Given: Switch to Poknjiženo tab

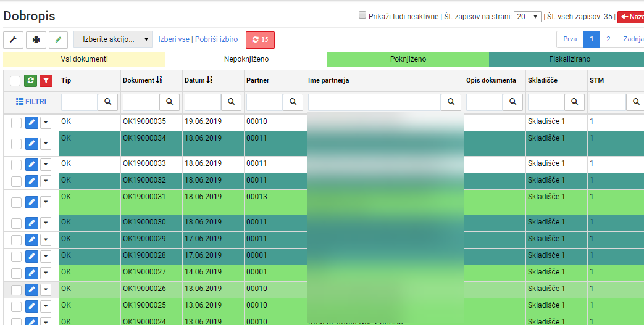Looking at the screenshot, I should point(408,59).
